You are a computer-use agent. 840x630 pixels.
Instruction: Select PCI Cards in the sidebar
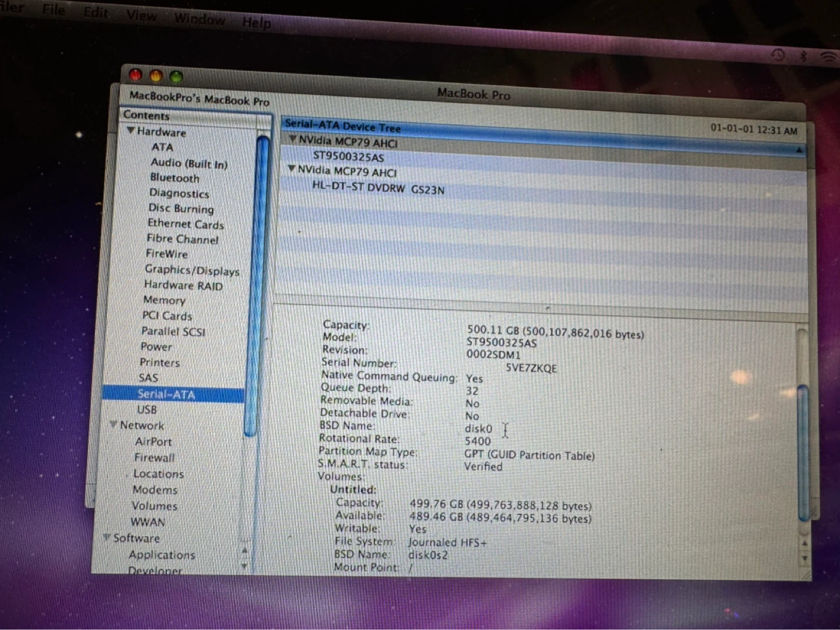[x=167, y=316]
